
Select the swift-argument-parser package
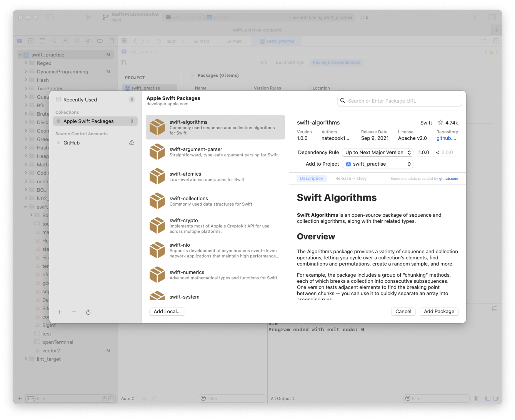coord(215,152)
